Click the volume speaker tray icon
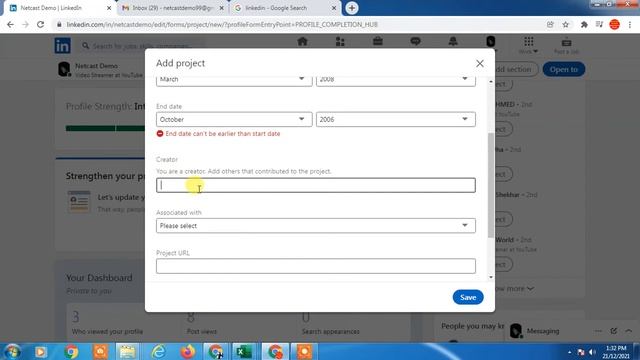Image resolution: width=640 pixels, height=360 pixels. (x=592, y=352)
